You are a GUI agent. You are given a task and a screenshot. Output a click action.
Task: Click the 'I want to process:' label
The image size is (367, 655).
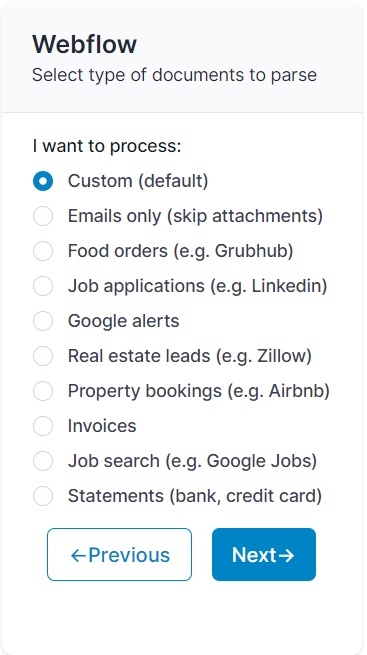(x=107, y=146)
